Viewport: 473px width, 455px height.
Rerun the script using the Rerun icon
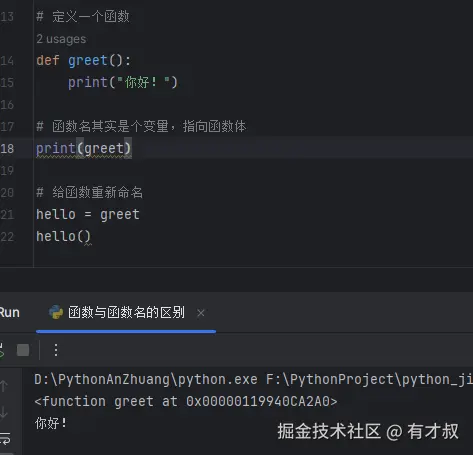[2, 350]
